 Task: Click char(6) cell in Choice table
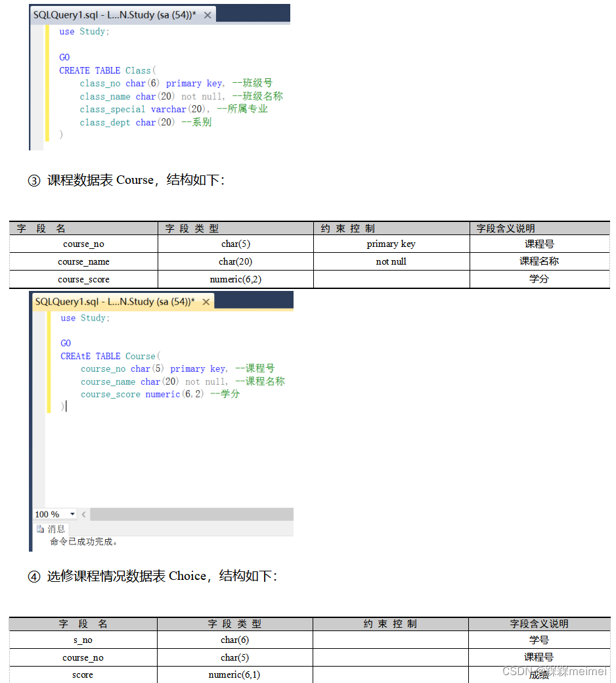235,640
